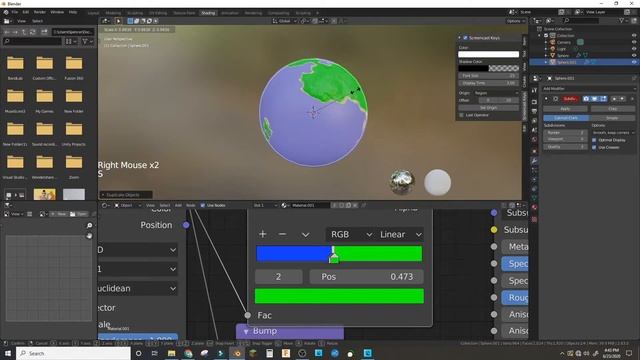640x360 pixels.
Task: Click the blue-green color ramp gradient bar
Action: click(x=339, y=253)
